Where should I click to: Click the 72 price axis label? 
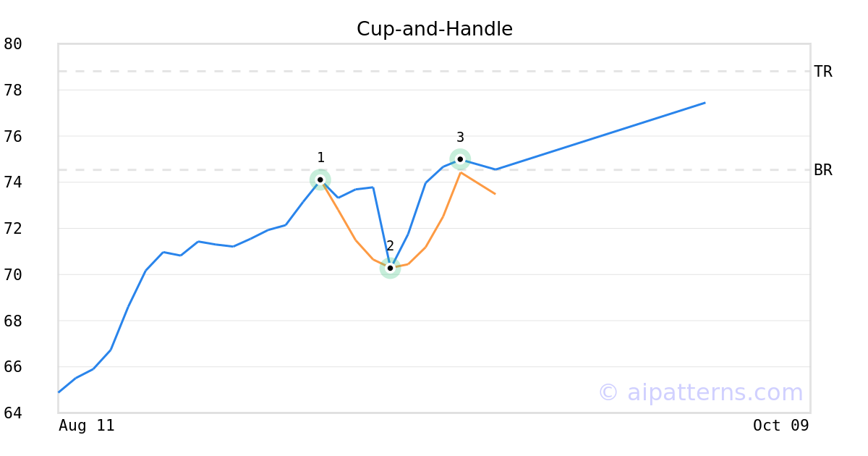tap(13, 229)
